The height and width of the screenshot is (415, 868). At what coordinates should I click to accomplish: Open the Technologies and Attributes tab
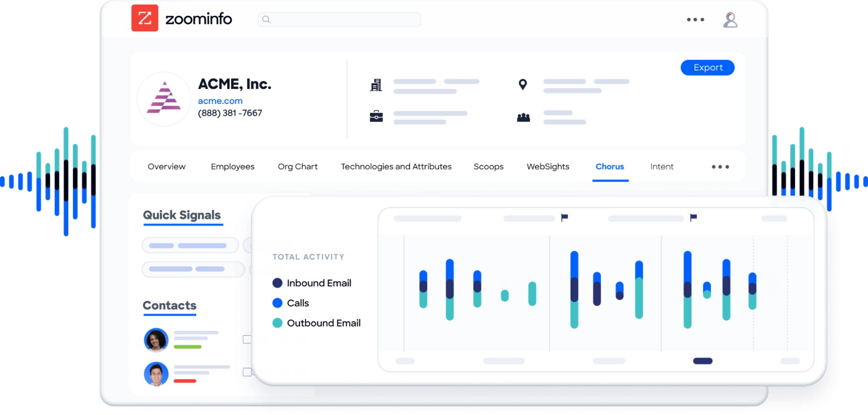tap(396, 166)
